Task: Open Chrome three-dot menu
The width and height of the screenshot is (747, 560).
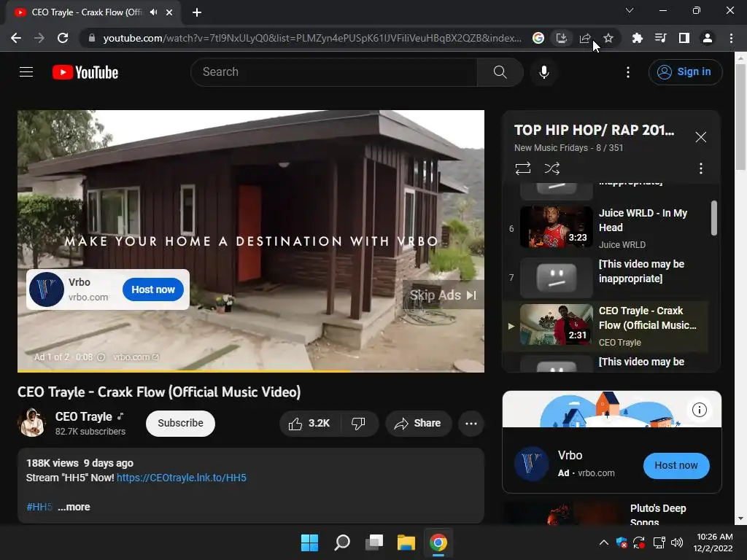Action: [x=731, y=38]
